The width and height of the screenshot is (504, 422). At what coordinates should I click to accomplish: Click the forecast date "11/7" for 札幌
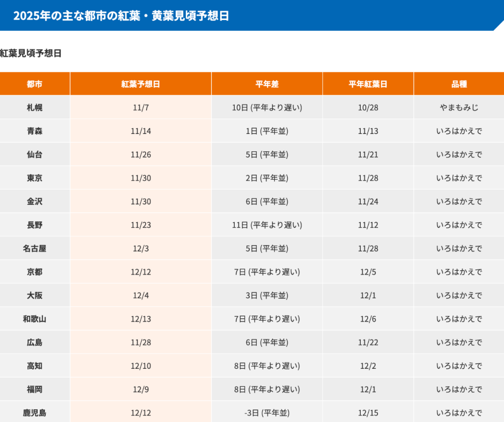(141, 107)
